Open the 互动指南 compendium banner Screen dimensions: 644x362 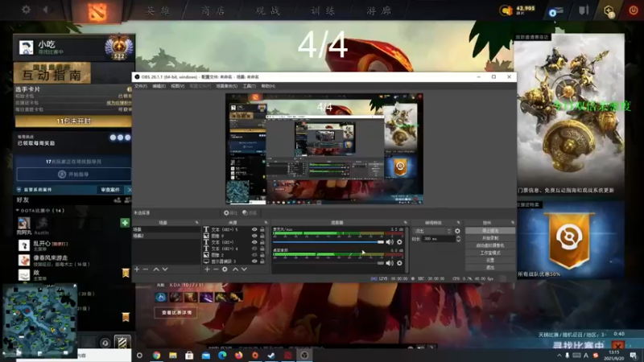pos(52,72)
